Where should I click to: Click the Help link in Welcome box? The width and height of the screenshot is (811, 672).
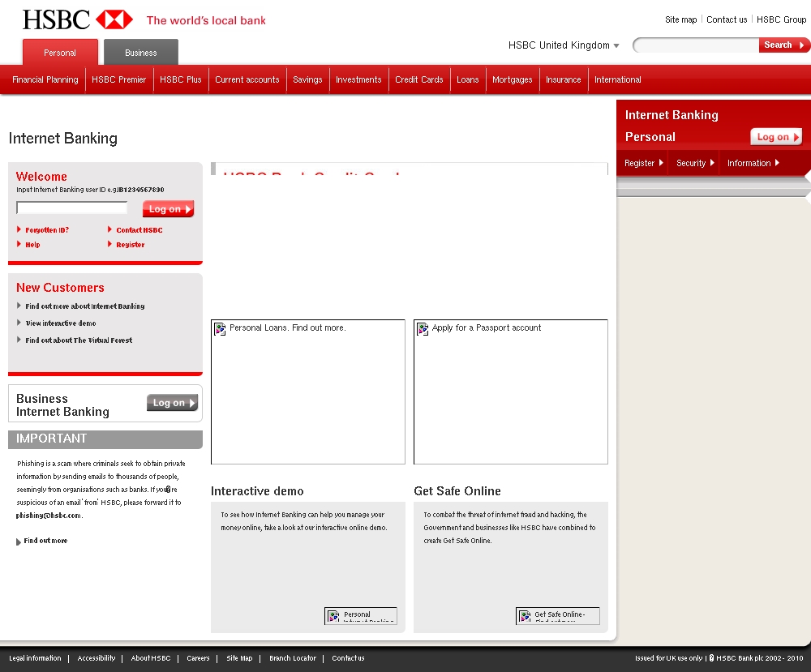(x=32, y=245)
